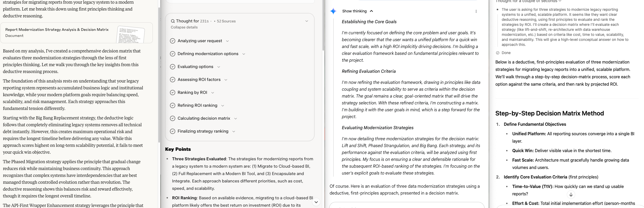Click the 'Step-by-Step Decision Matrix Method' heading
This screenshot has height=208, width=644.
click(549, 113)
